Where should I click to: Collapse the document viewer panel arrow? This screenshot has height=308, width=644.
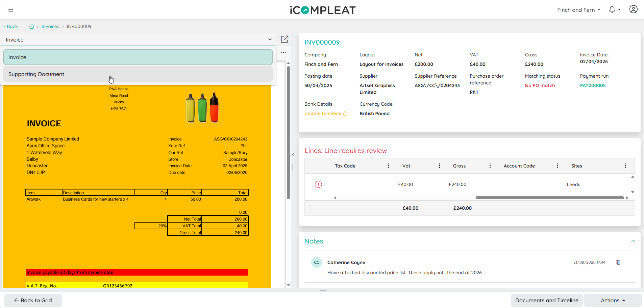pos(293,155)
